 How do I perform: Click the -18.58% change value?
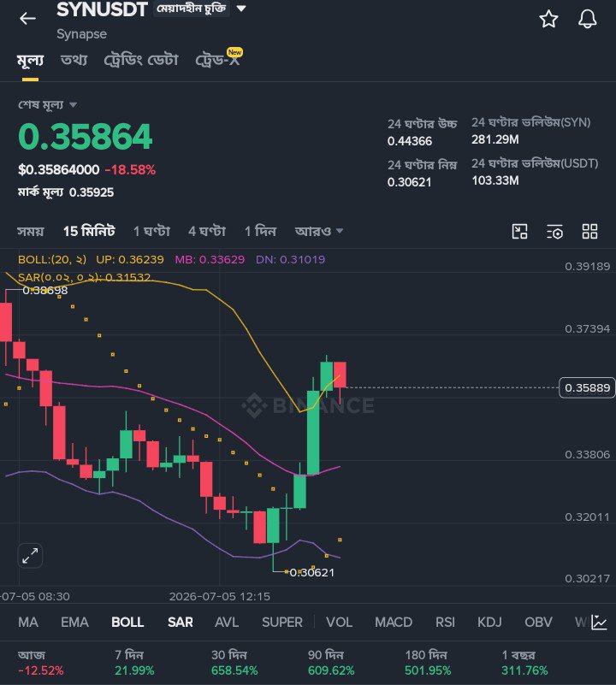tap(130, 170)
